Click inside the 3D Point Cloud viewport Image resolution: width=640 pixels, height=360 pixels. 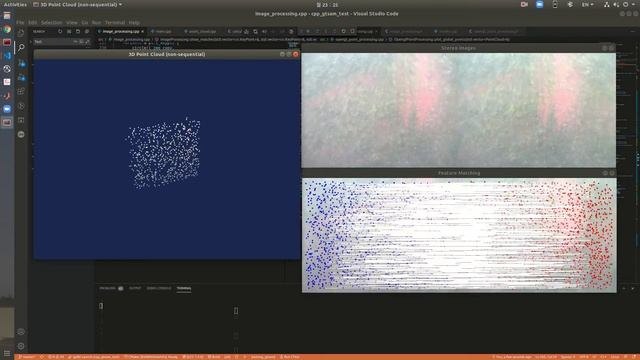tap(167, 159)
